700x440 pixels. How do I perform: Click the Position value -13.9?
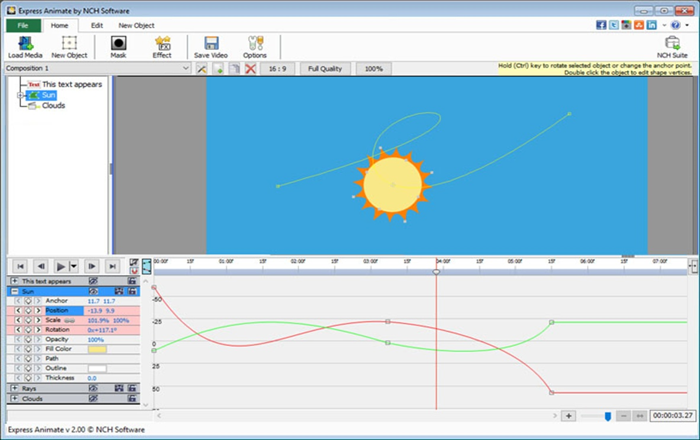[95, 311]
